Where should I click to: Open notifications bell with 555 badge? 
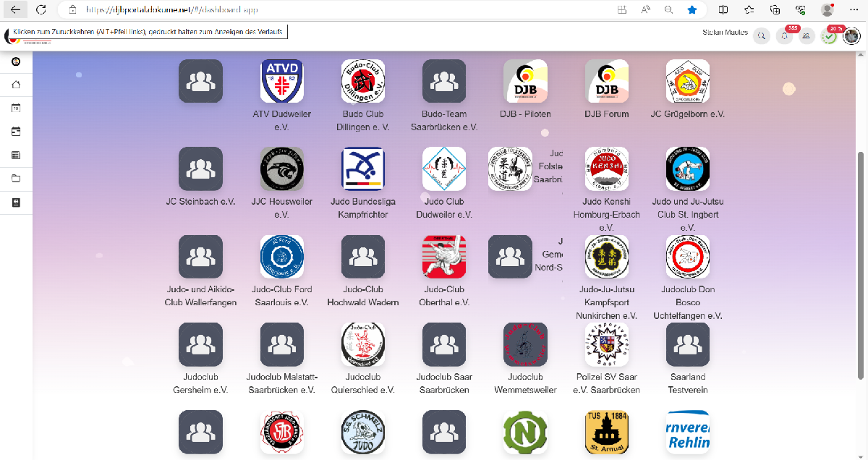coord(784,35)
